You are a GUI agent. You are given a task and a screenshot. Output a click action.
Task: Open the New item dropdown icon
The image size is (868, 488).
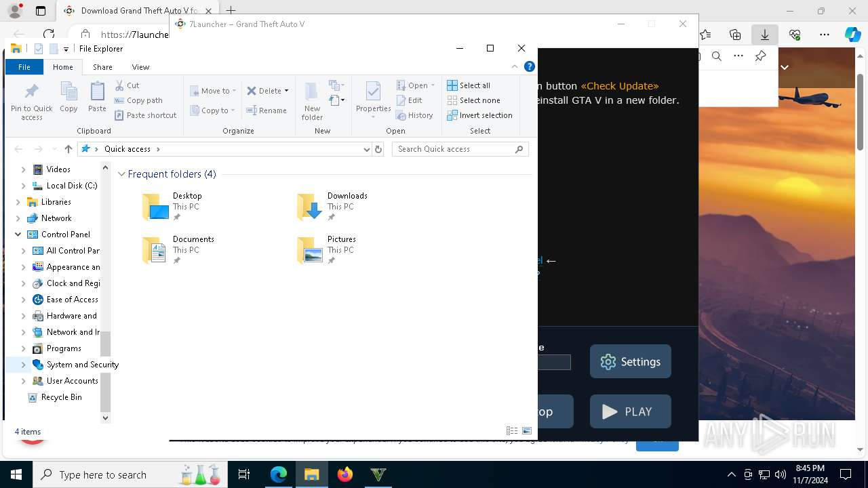pyautogui.click(x=337, y=85)
